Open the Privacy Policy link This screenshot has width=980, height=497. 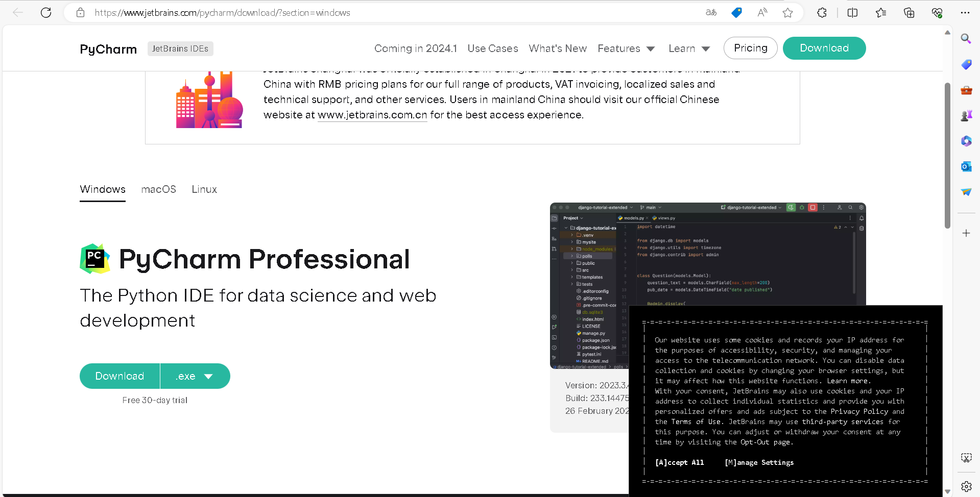tap(859, 411)
